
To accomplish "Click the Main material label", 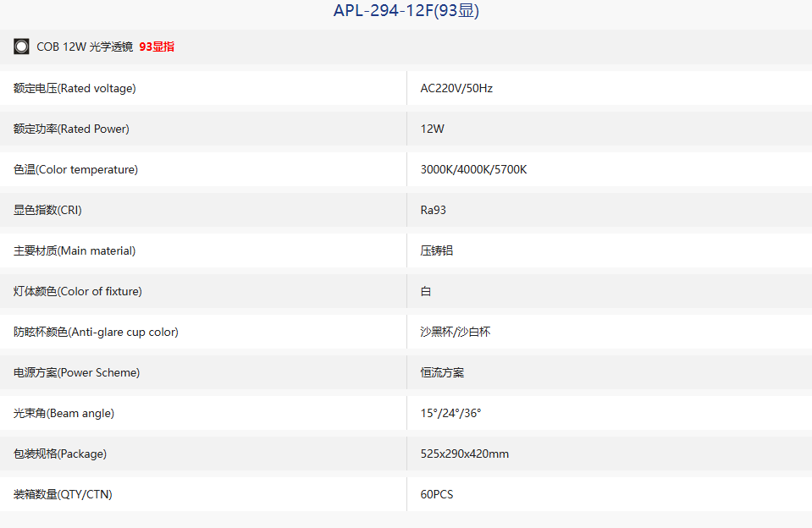I will (x=75, y=250).
